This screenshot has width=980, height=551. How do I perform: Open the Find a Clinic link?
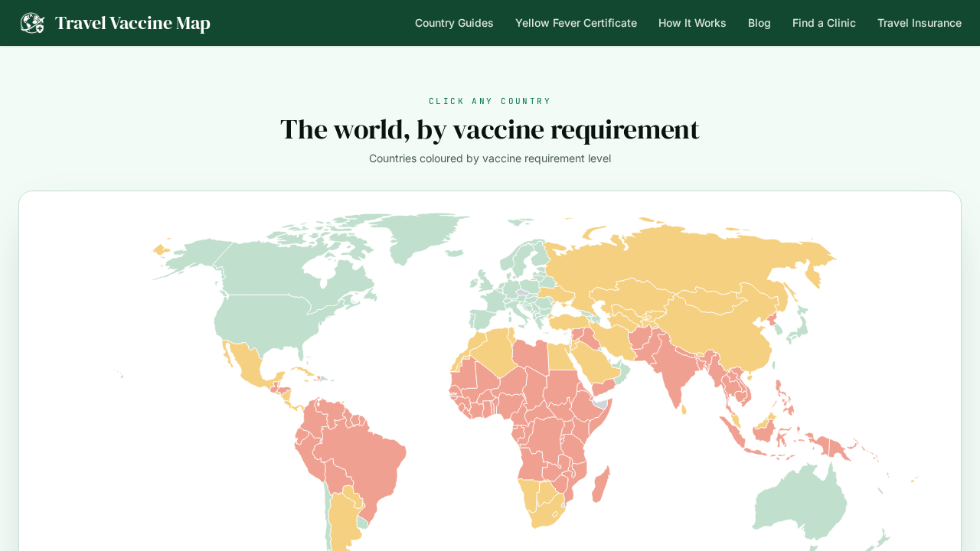point(824,23)
